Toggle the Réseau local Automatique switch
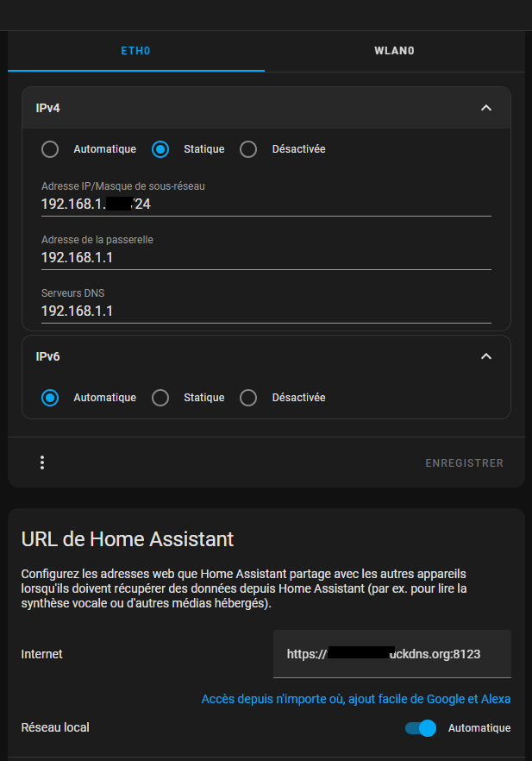The image size is (532, 761). click(x=421, y=728)
